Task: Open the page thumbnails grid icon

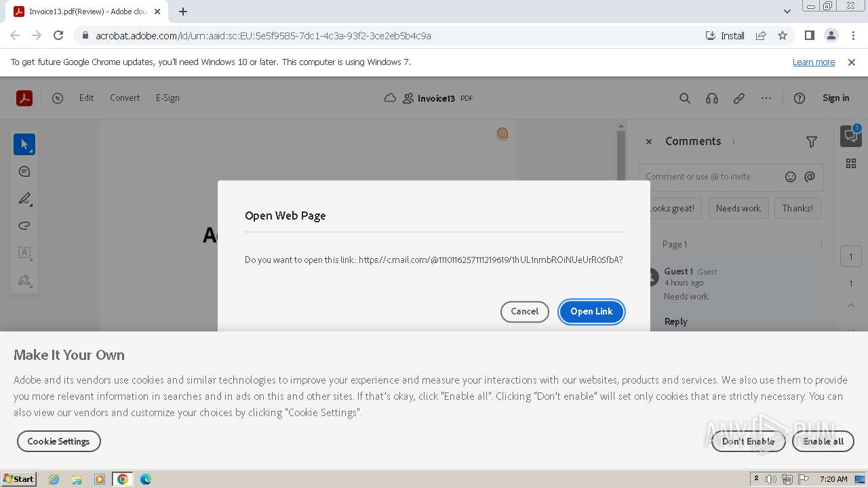Action: 851,163
